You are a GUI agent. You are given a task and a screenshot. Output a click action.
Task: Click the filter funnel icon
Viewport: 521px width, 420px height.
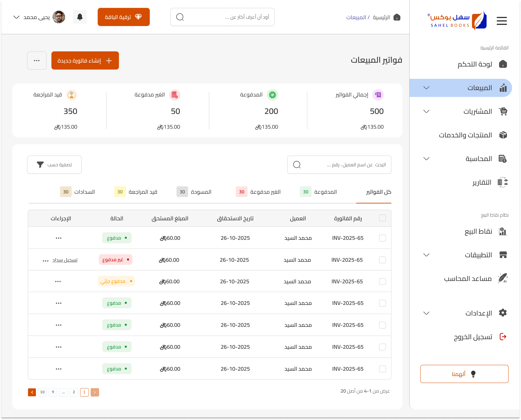40,164
